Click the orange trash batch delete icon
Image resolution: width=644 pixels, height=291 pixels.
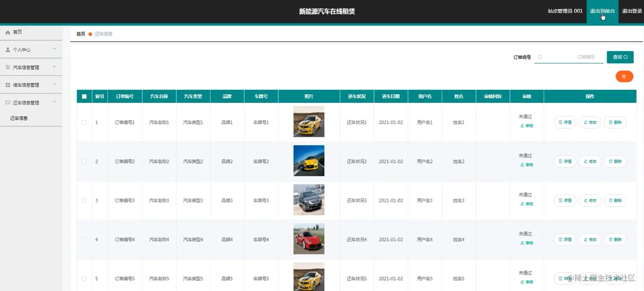[x=624, y=76]
